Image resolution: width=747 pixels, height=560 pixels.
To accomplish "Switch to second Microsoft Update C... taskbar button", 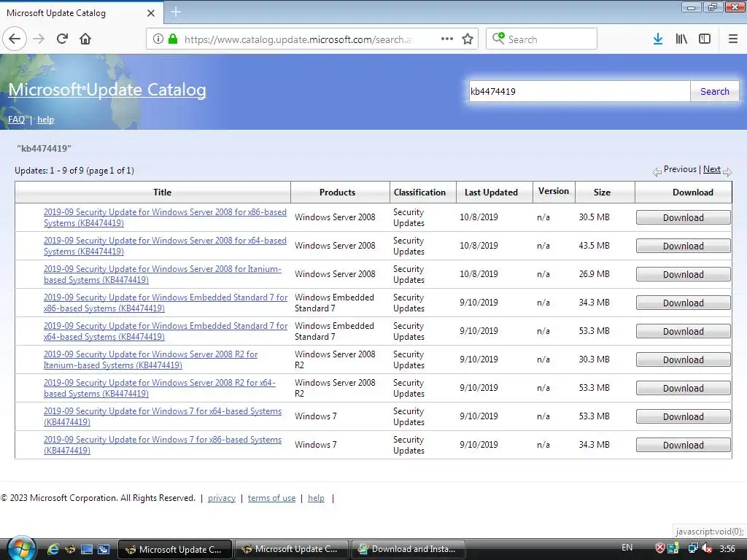I will click(291, 549).
